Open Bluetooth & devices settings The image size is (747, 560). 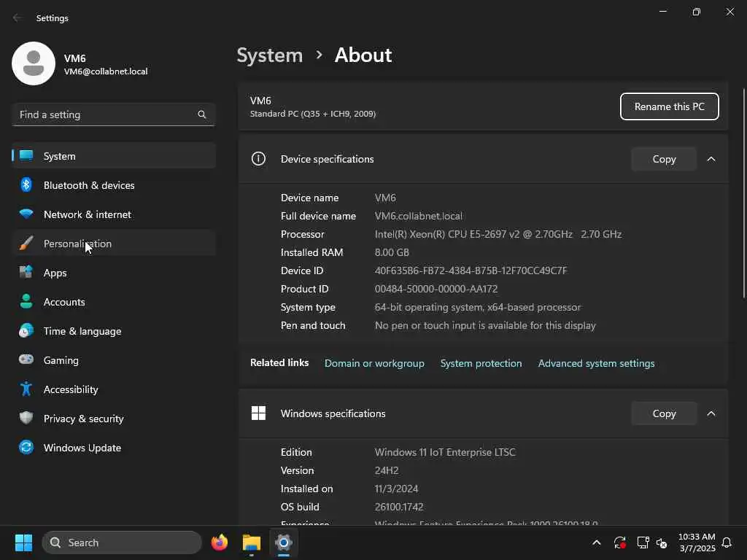point(114,185)
